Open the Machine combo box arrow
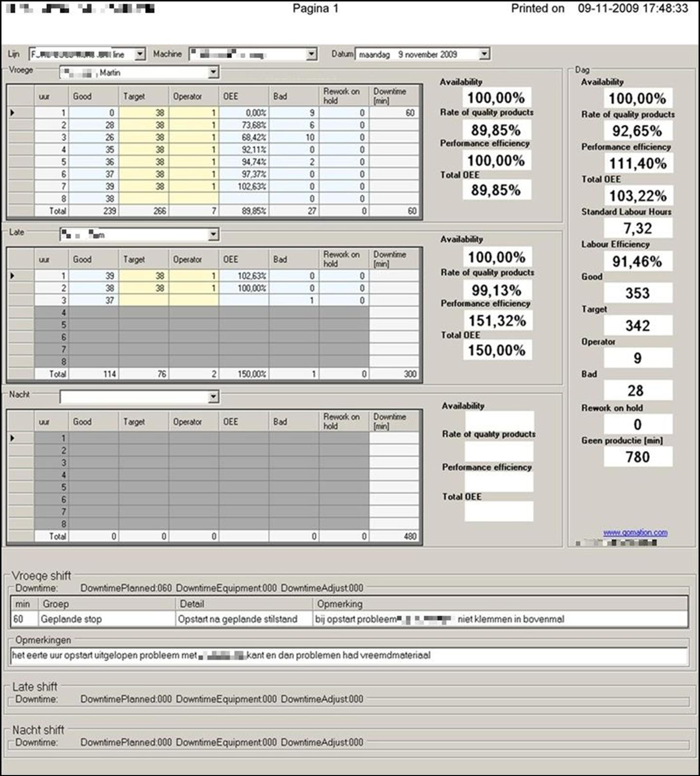This screenshot has height=776, width=700. (x=312, y=54)
